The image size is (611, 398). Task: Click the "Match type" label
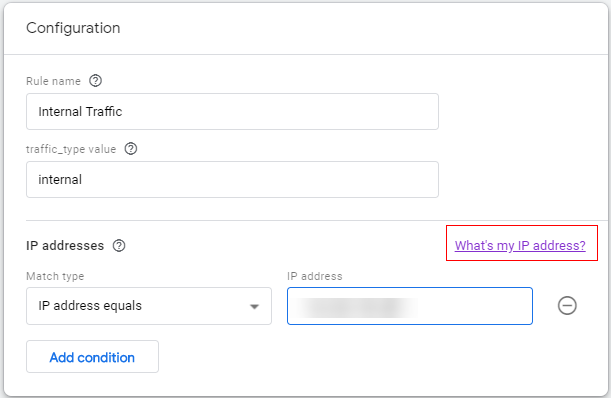[55, 276]
